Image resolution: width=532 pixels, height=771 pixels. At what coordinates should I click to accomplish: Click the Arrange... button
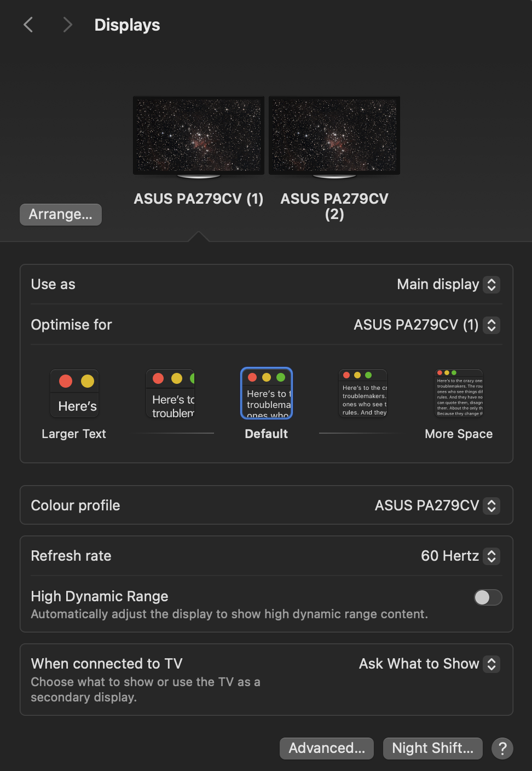(x=61, y=214)
